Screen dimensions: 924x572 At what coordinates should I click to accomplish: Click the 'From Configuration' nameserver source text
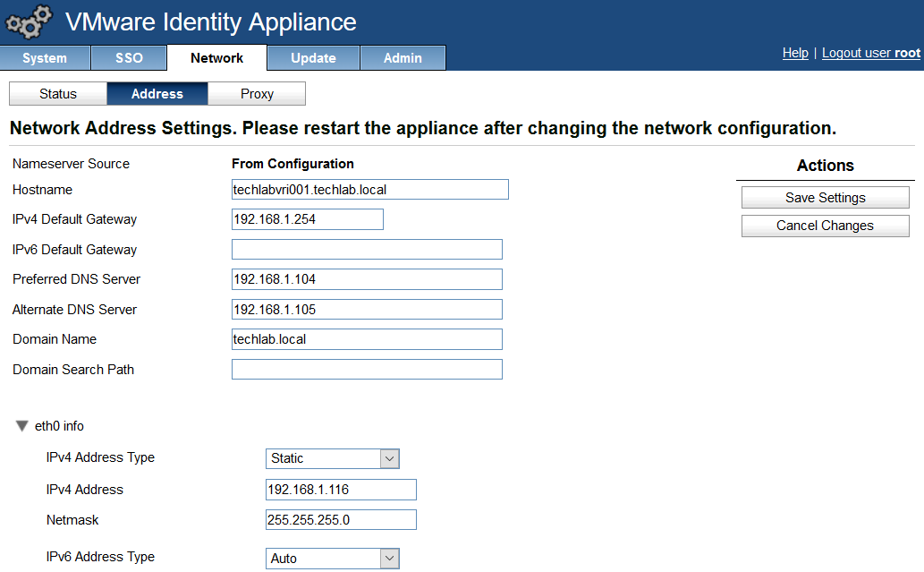coord(292,164)
